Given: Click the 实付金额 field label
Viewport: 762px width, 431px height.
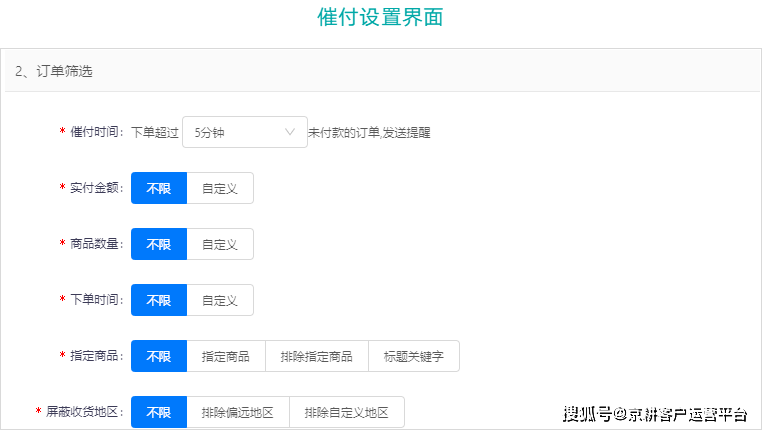Looking at the screenshot, I should coord(97,188).
